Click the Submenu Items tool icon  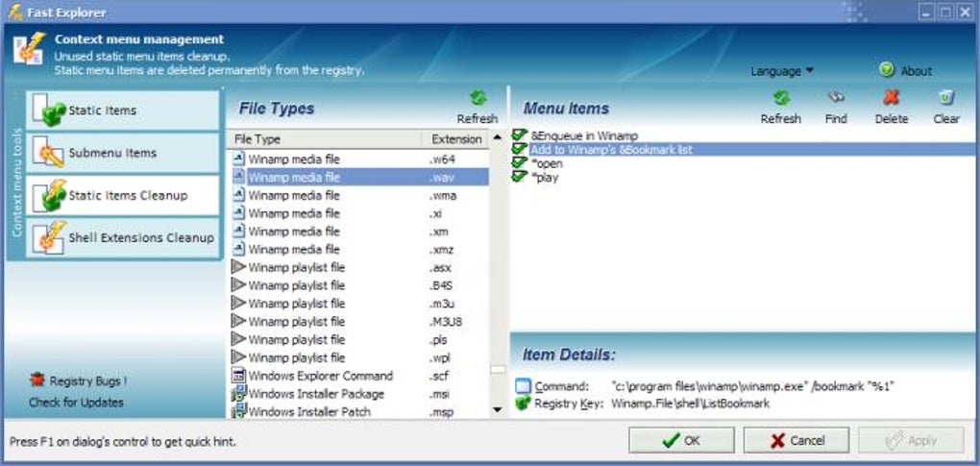49,153
